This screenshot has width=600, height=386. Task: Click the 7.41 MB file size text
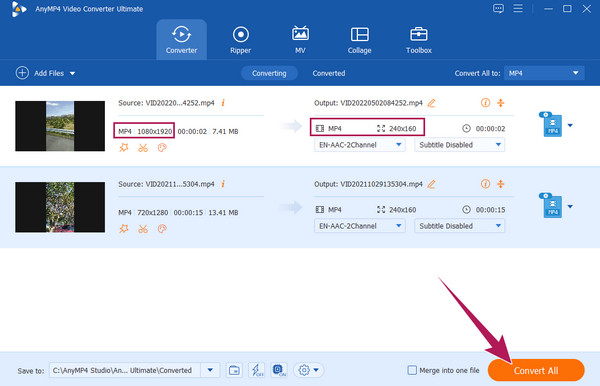(x=225, y=131)
